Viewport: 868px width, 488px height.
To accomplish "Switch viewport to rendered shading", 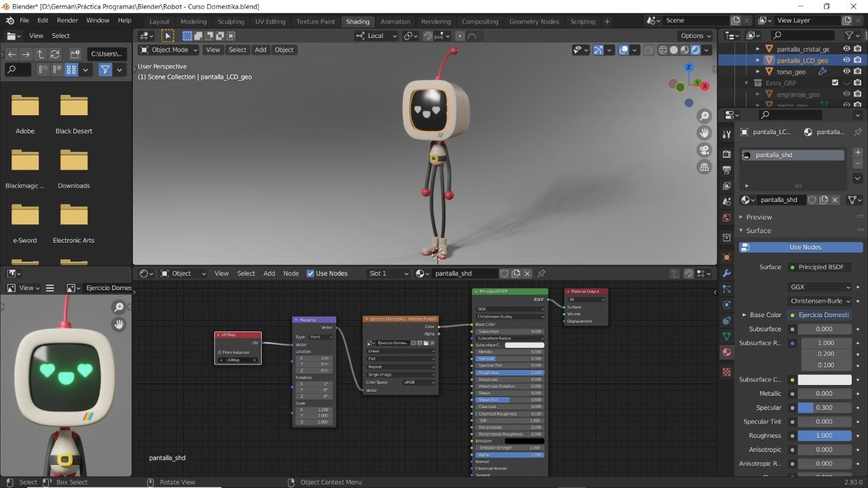I will pyautogui.click(x=695, y=49).
